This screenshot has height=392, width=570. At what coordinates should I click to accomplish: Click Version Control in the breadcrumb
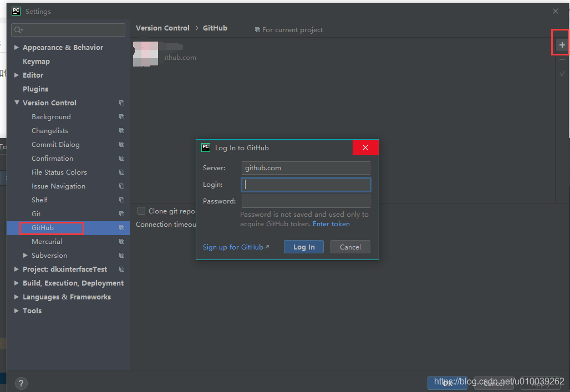pos(162,28)
